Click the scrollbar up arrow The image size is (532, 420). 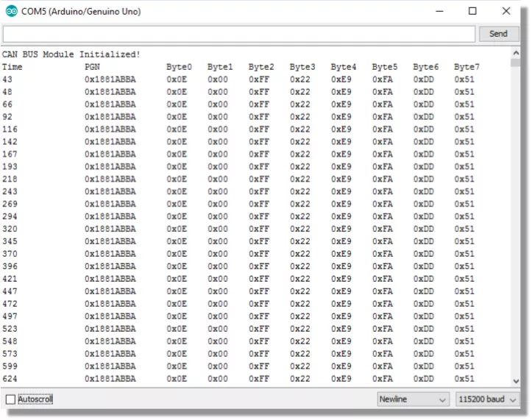tap(516, 53)
